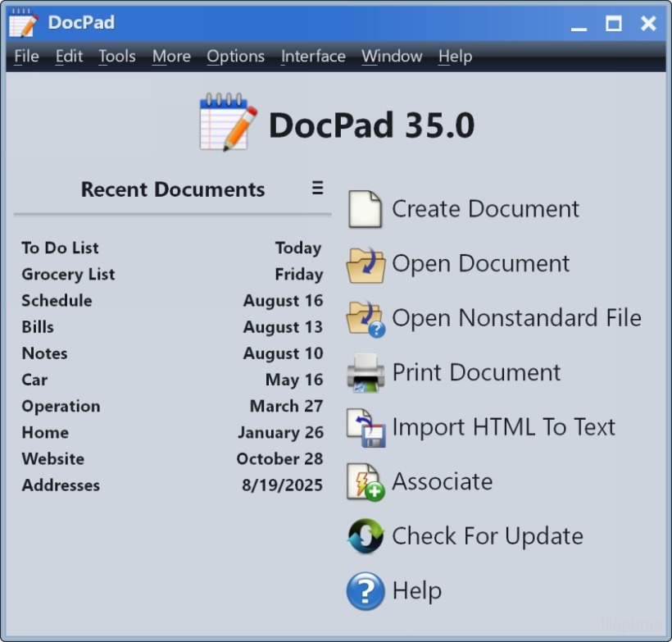Image resolution: width=672 pixels, height=642 pixels.
Task: Click the Import HTML To Text floppy icon
Action: click(366, 427)
